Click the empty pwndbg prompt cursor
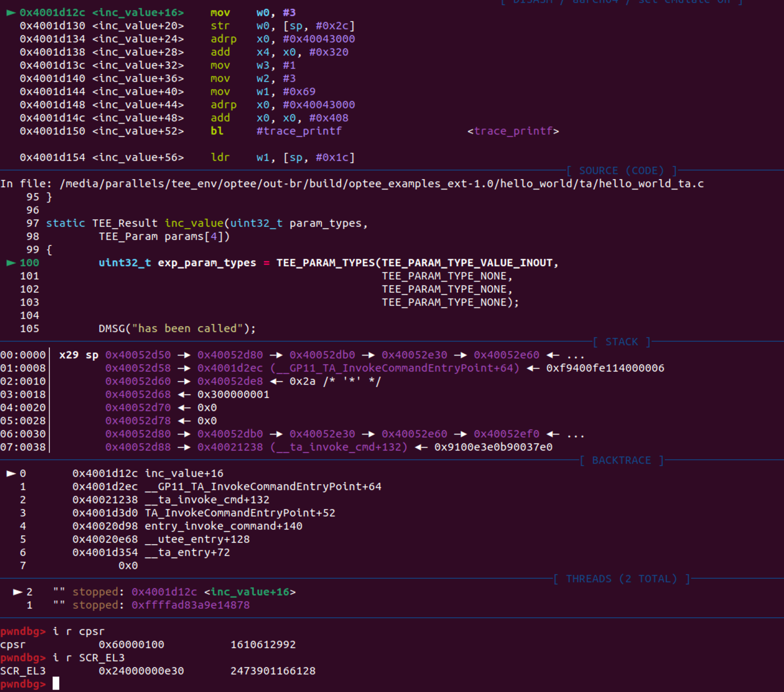 coord(56,683)
